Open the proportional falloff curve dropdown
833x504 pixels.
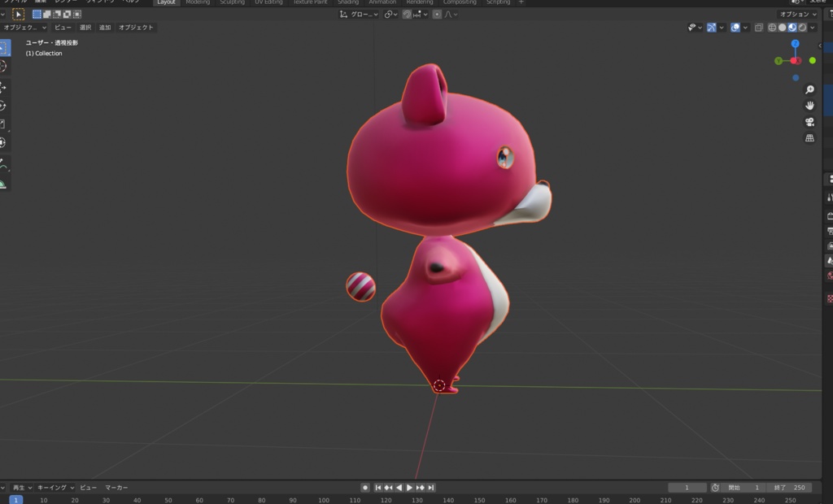pyautogui.click(x=451, y=15)
